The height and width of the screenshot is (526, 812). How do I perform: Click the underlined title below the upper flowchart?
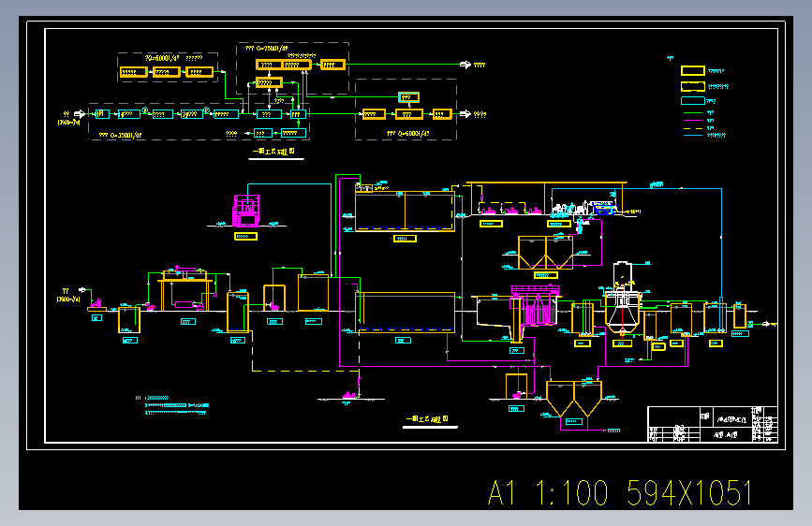[274, 152]
